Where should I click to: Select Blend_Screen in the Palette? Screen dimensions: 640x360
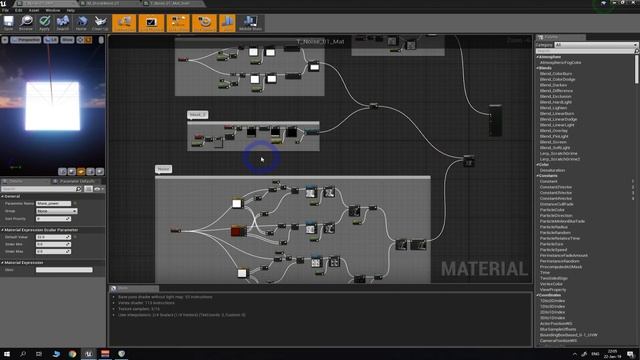[553, 142]
